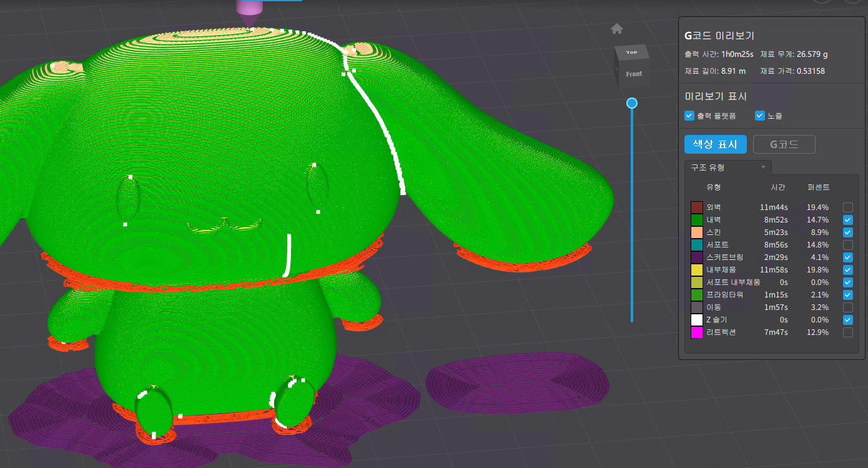Click the 리트랙션 magenta color swatch

(x=697, y=332)
